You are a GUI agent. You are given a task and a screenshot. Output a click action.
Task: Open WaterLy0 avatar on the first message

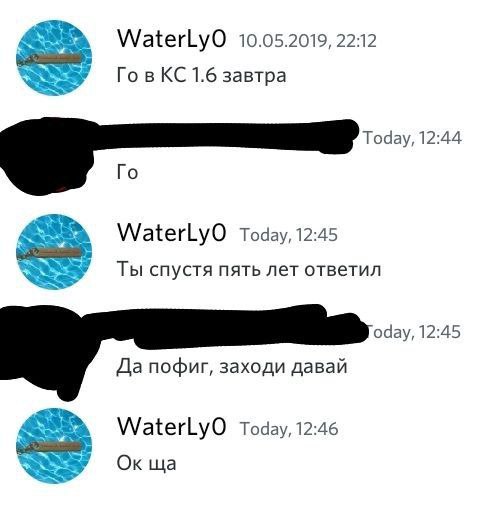[x=54, y=58]
